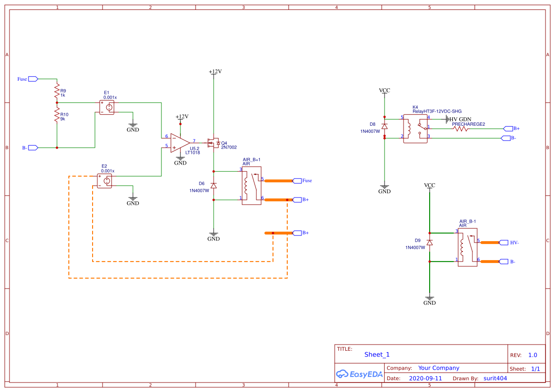Select the D9 diode symbol
The image size is (555, 392).
coord(430,243)
